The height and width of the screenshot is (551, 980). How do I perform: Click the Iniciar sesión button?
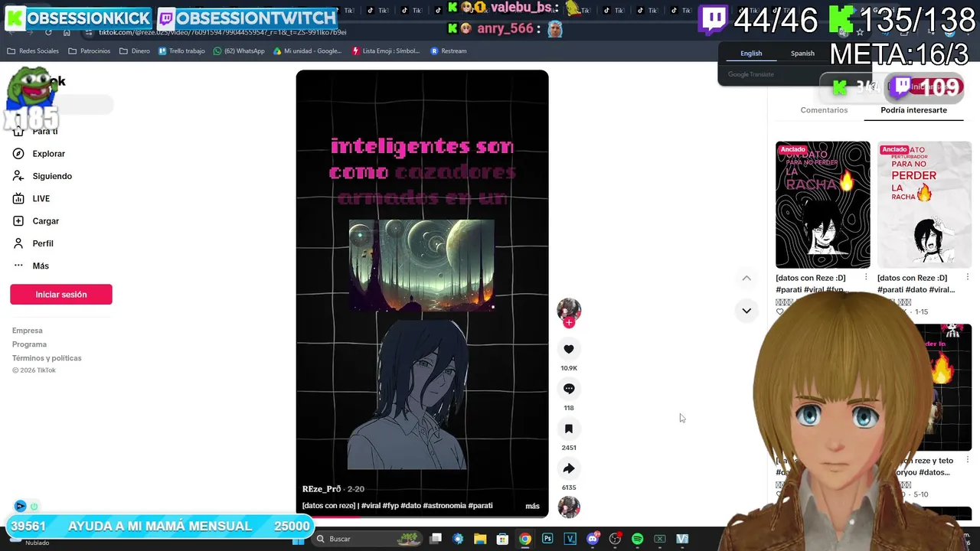click(x=61, y=295)
